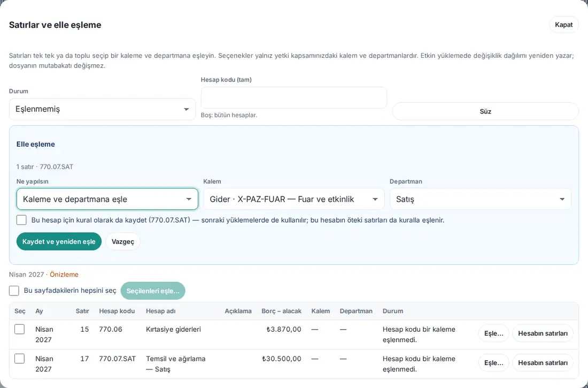Open Hesabın satırları for Kırtasiye giderleri row
The width and height of the screenshot is (588, 388).
pos(543,333)
